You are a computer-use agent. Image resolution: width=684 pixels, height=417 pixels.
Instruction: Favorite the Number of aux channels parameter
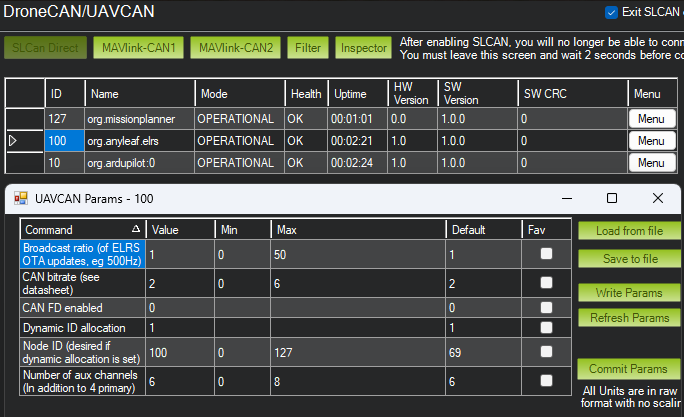coord(546,381)
